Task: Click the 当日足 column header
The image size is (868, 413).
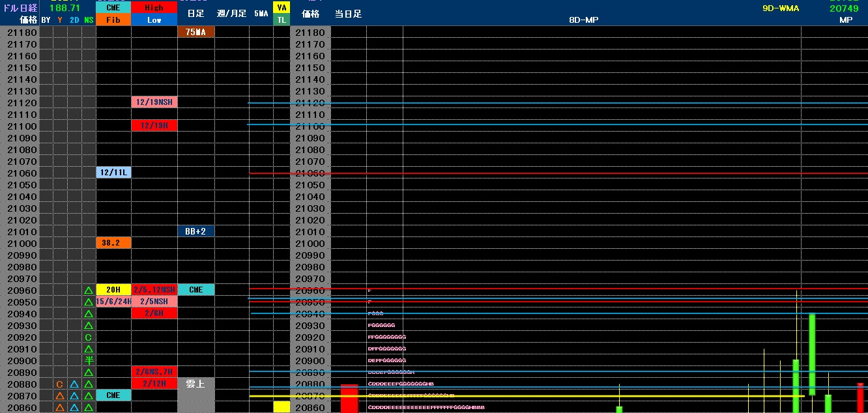Action: click(349, 13)
